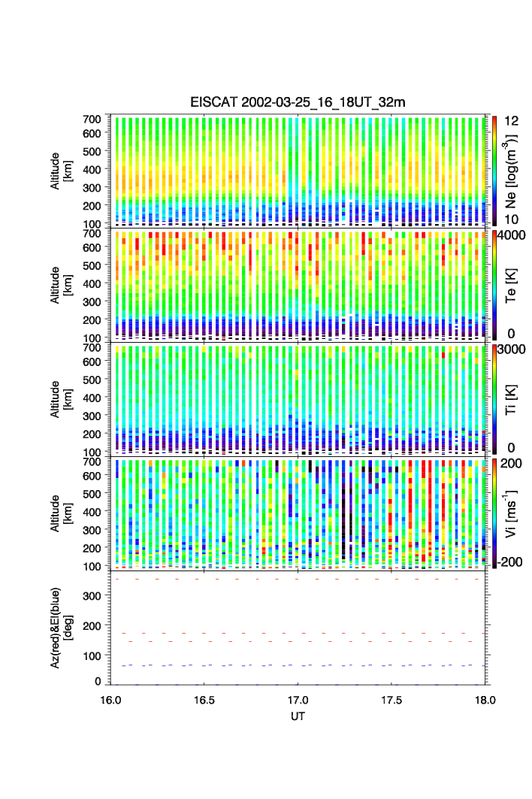This screenshot has height=799, width=532.
Task: Click the EISCAT 2002-03-25 plot title
Action: [x=298, y=102]
